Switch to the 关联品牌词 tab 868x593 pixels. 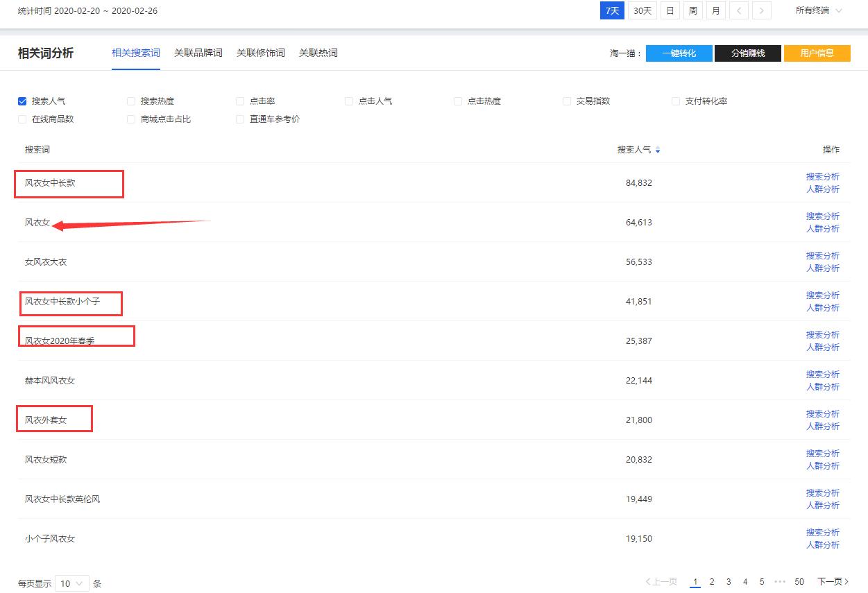[198, 53]
